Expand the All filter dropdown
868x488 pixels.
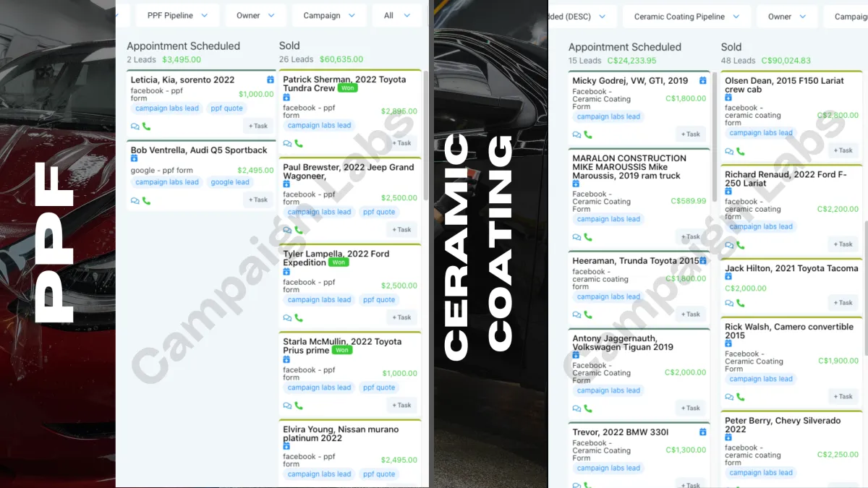click(396, 15)
